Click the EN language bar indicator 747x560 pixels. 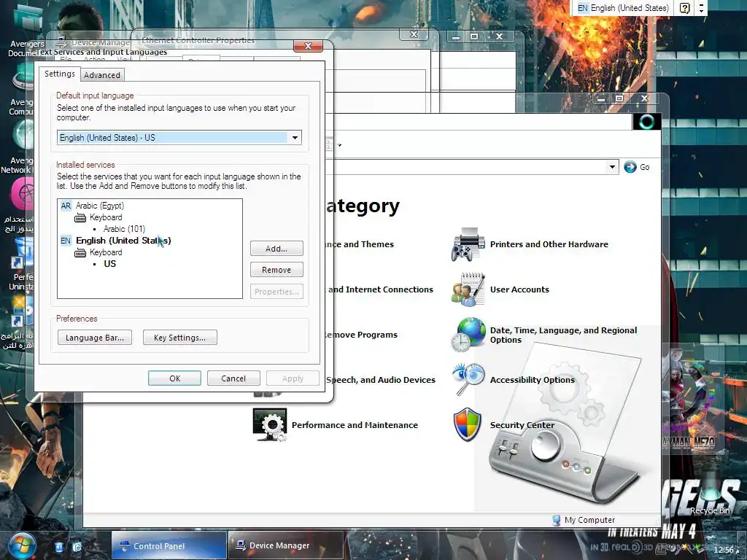582,8
